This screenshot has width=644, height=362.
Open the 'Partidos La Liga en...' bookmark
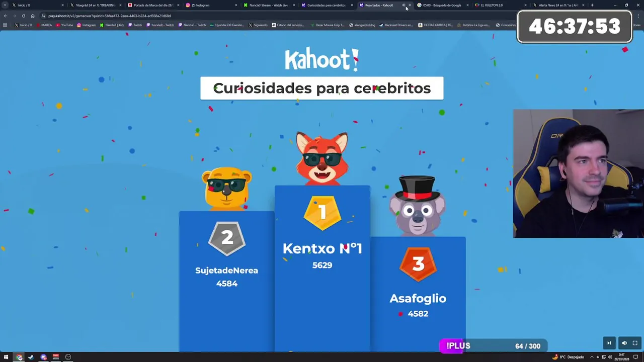[473, 25]
